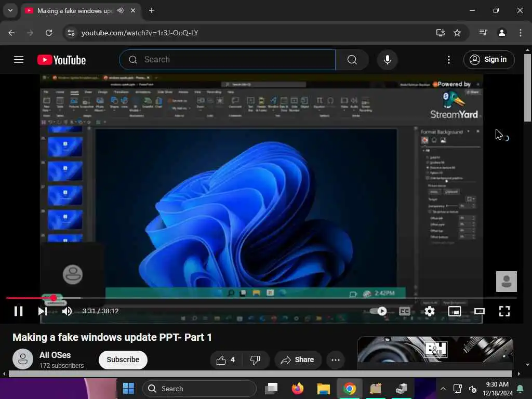Open File Explorer from the taskbar
532x399 pixels.
[323, 389]
